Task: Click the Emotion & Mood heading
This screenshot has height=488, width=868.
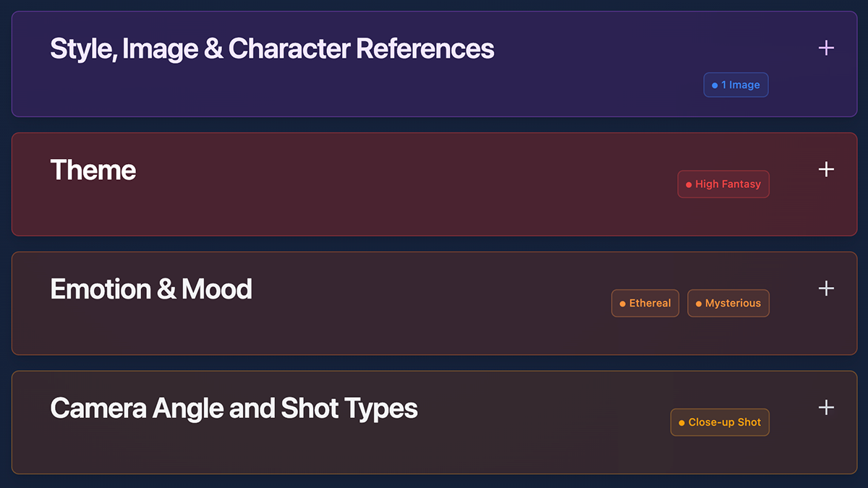Action: (x=151, y=289)
